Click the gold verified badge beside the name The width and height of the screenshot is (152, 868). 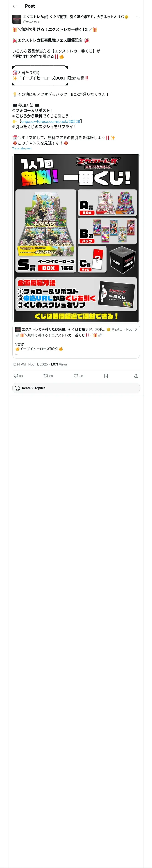pyautogui.click(x=126, y=17)
